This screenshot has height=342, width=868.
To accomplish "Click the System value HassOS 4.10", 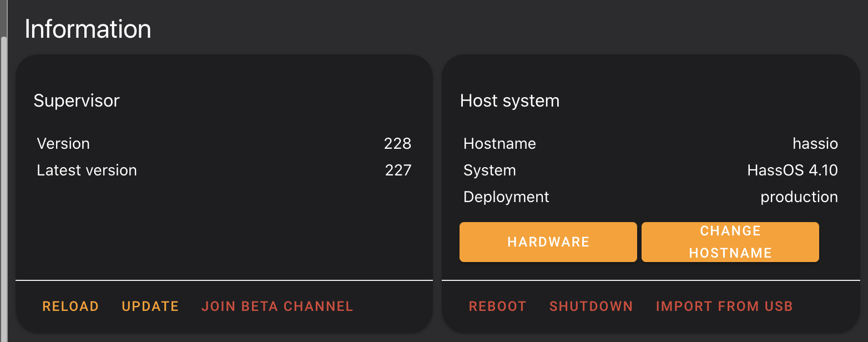I will (x=792, y=170).
